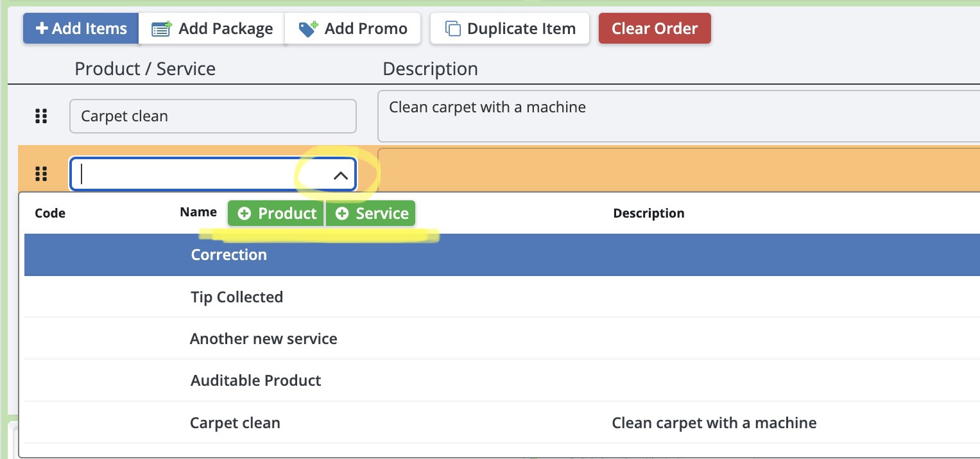
Task: Click the drag handle beside Carpet clean
Action: pos(41,116)
